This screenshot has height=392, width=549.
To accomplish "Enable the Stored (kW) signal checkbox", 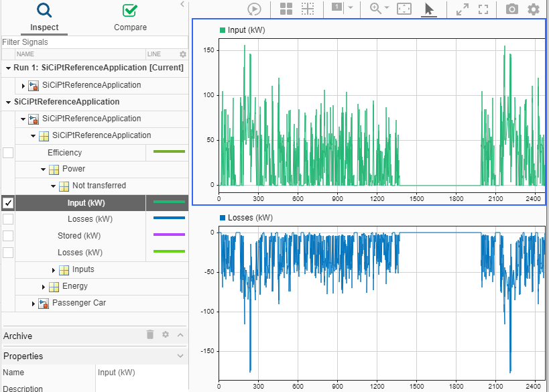I will coord(8,236).
